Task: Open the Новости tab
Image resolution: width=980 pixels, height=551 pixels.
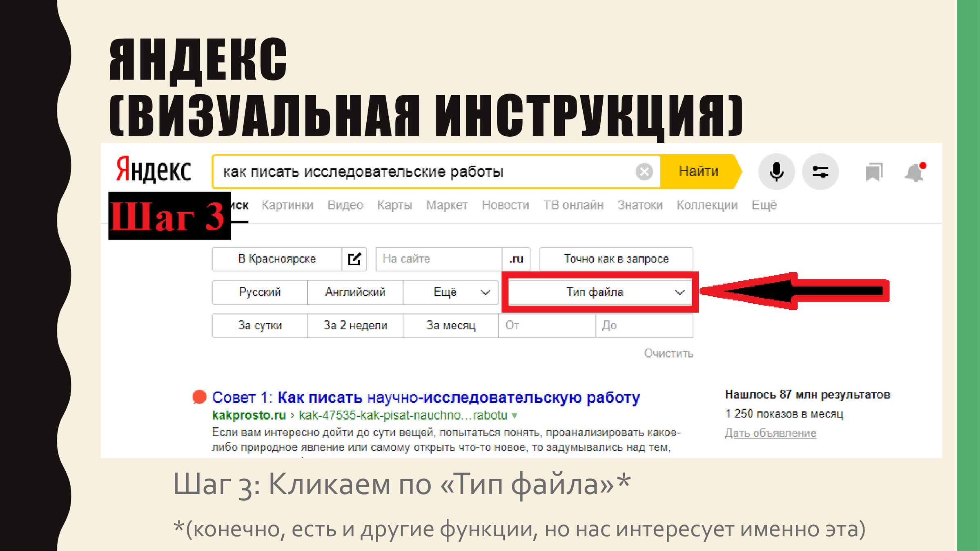Action: pos(505,205)
